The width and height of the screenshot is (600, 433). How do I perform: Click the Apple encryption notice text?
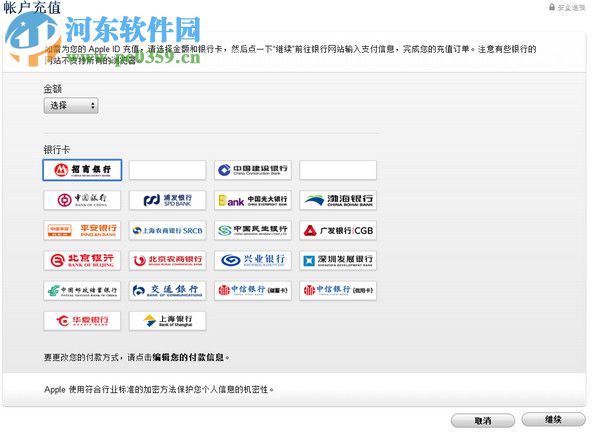(159, 389)
